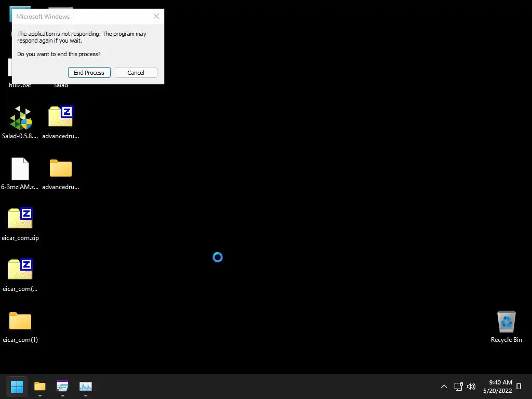This screenshot has height=399, width=532.
Task: Click the Salad label below the dialog
Action: pos(61,86)
